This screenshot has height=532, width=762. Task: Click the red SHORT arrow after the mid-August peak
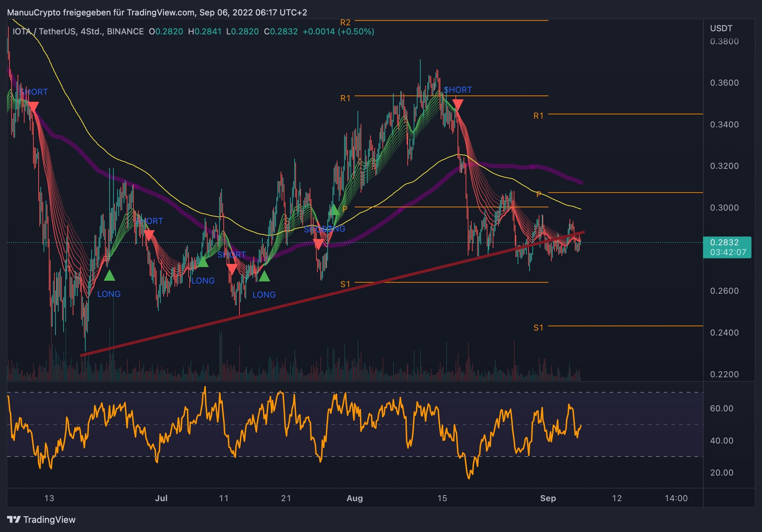click(458, 105)
